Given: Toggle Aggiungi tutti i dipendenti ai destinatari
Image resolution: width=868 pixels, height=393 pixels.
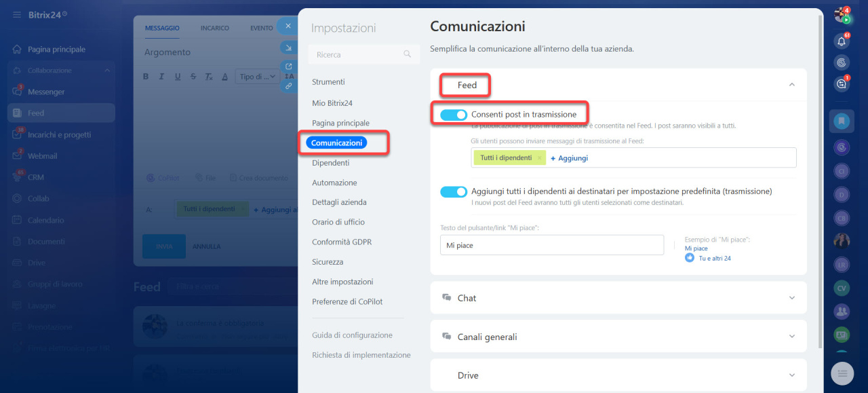Looking at the screenshot, I should (453, 191).
